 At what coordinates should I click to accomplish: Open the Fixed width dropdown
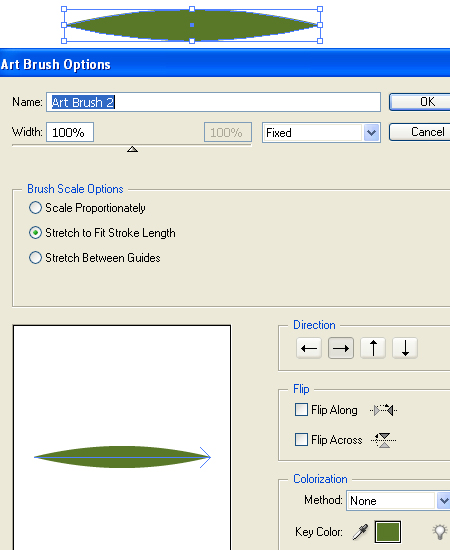[x=321, y=133]
